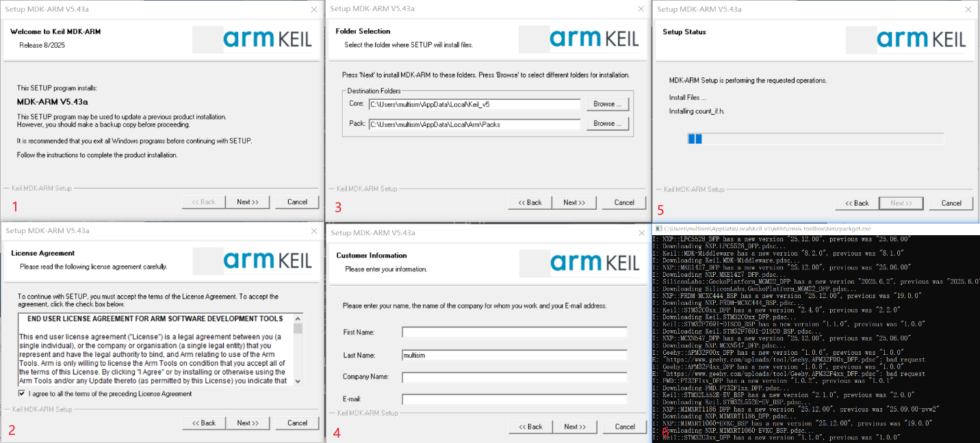This screenshot has width=980, height=443.
Task: Focus the Company Name input field
Action: pyautogui.click(x=515, y=377)
